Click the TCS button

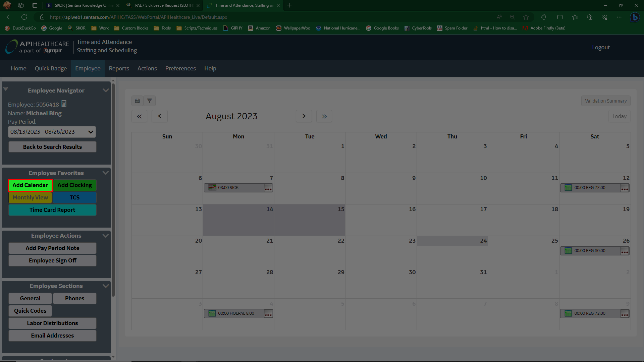74,198
